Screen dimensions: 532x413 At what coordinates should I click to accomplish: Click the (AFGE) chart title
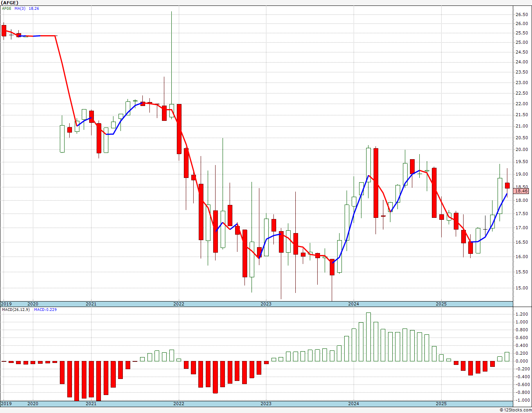pyautogui.click(x=9, y=3)
